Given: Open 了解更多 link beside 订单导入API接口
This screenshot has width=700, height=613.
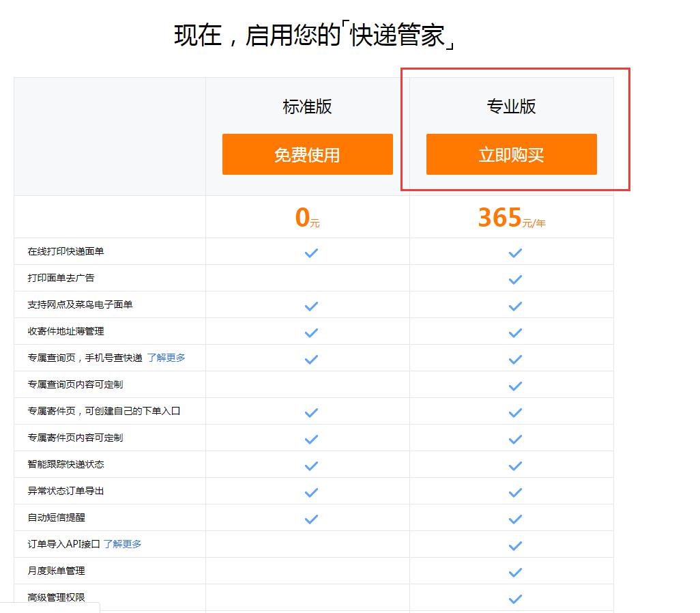Looking at the screenshot, I should point(123,544).
